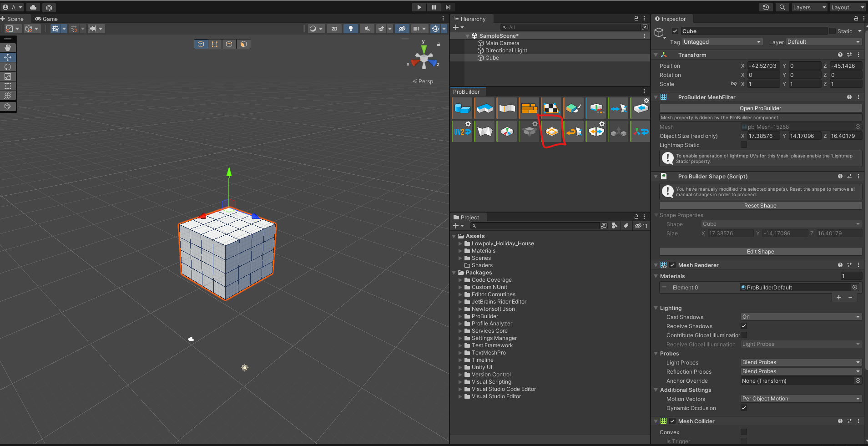Expand the ProBuilder package folder

click(x=460, y=316)
